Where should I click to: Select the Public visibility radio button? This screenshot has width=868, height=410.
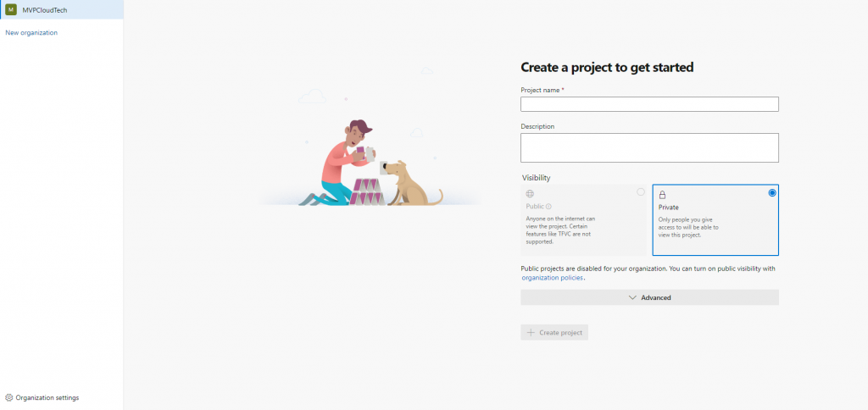pyautogui.click(x=641, y=192)
